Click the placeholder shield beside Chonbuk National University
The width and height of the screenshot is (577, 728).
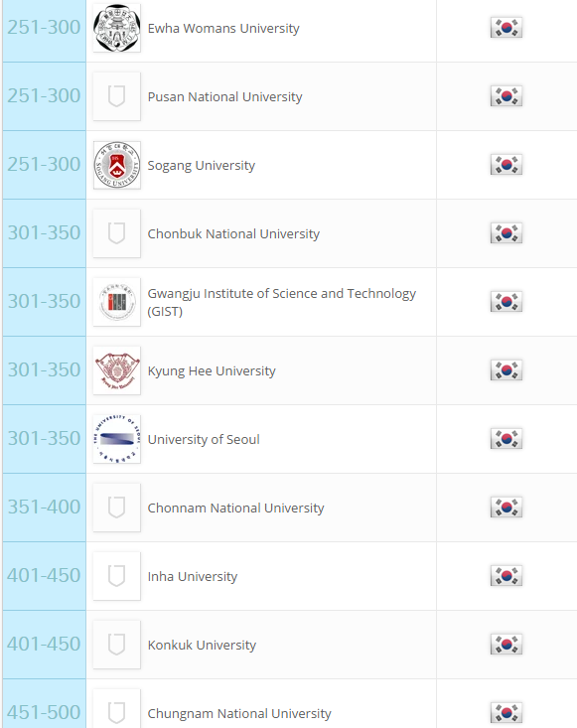click(116, 233)
